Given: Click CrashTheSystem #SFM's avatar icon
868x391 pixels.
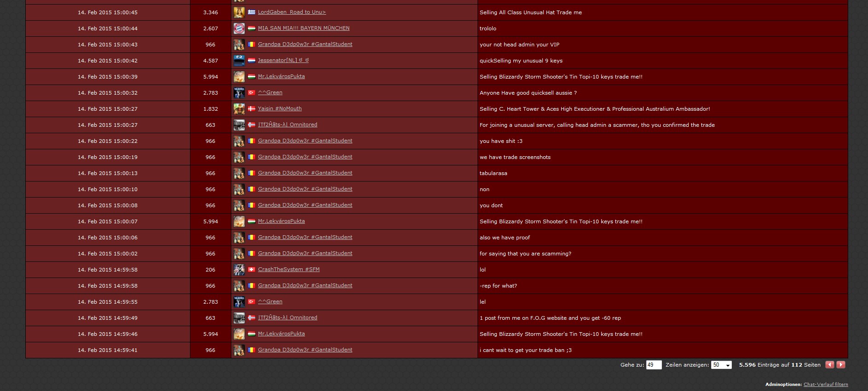Looking at the screenshot, I should [239, 270].
